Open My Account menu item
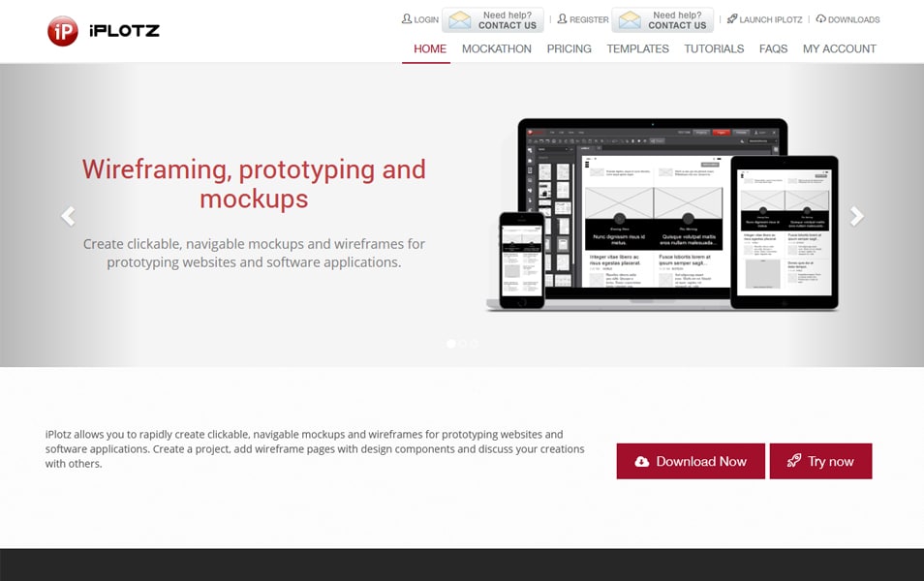This screenshot has width=924, height=581. click(839, 49)
